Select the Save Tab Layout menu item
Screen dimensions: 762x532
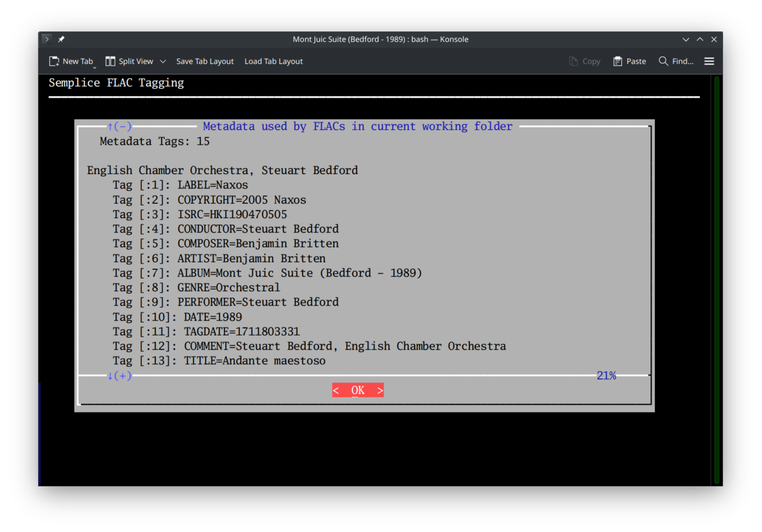(205, 61)
